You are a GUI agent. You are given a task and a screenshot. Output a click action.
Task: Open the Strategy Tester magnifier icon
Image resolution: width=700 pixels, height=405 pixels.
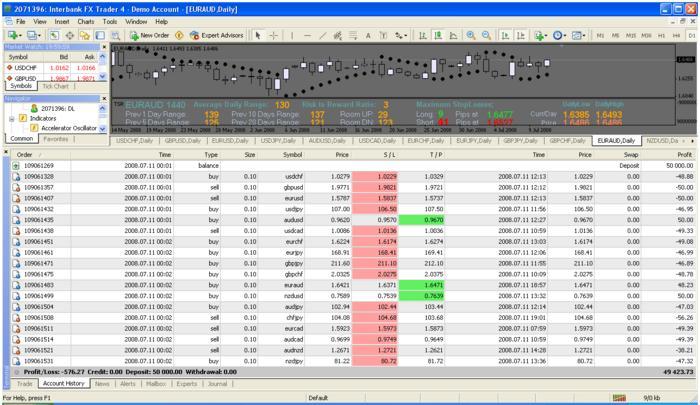click(116, 35)
